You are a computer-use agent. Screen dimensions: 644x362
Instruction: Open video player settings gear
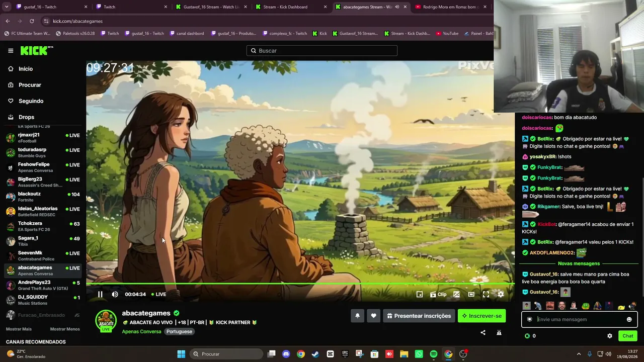[501, 295]
